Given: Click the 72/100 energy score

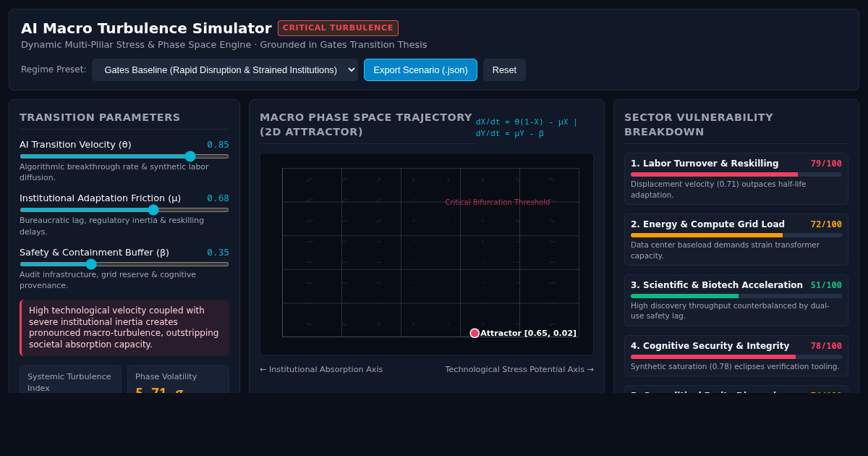Looking at the screenshot, I should click(x=826, y=224).
